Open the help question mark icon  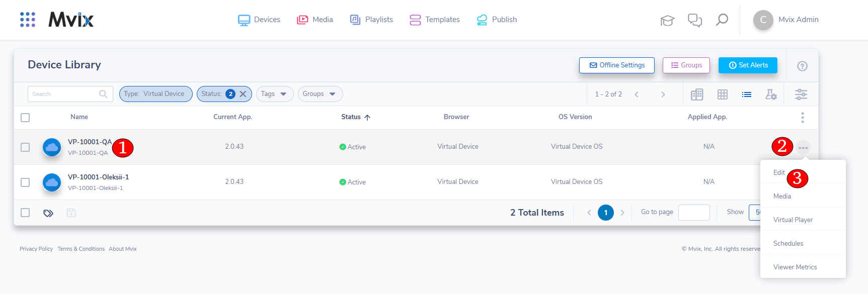pos(803,66)
